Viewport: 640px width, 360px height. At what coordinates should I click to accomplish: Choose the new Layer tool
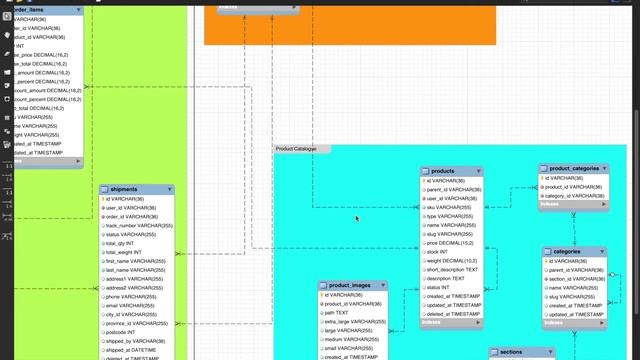click(x=7, y=72)
